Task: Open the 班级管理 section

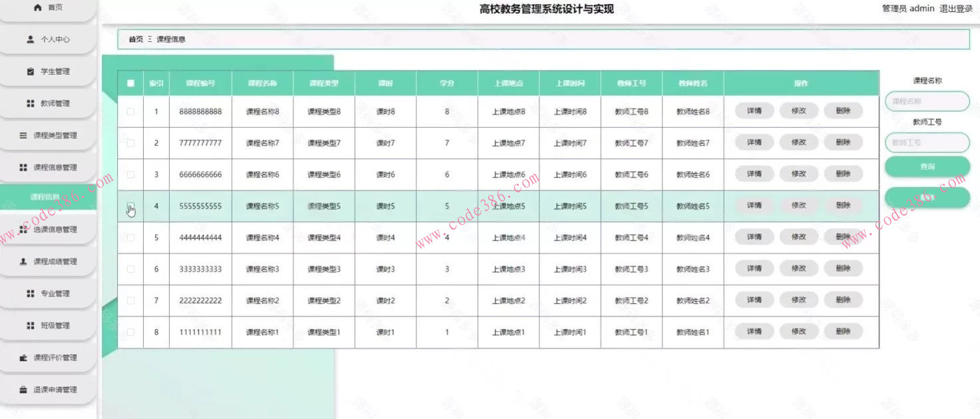Action: coord(48,326)
